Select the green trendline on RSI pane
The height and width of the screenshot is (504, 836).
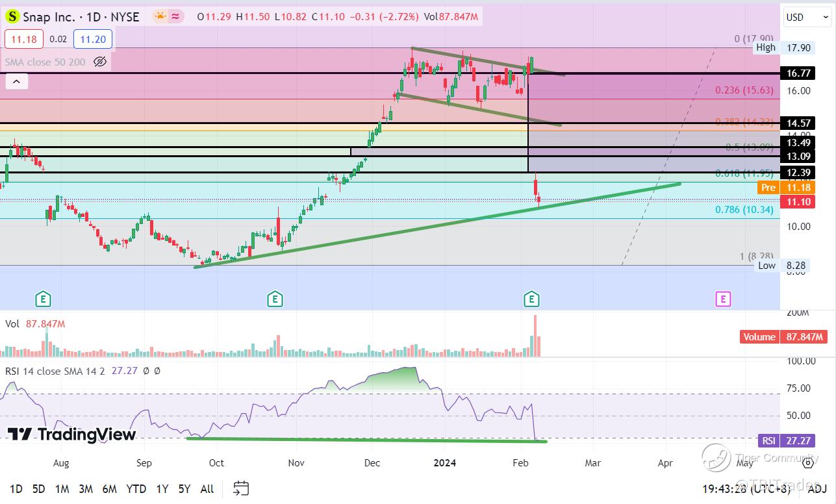366,440
